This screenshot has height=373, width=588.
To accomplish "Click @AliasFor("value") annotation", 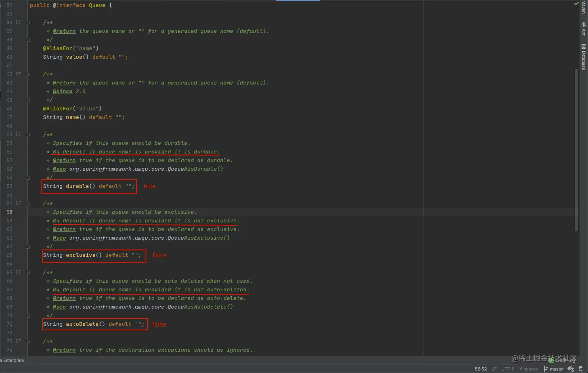I will (72, 109).
